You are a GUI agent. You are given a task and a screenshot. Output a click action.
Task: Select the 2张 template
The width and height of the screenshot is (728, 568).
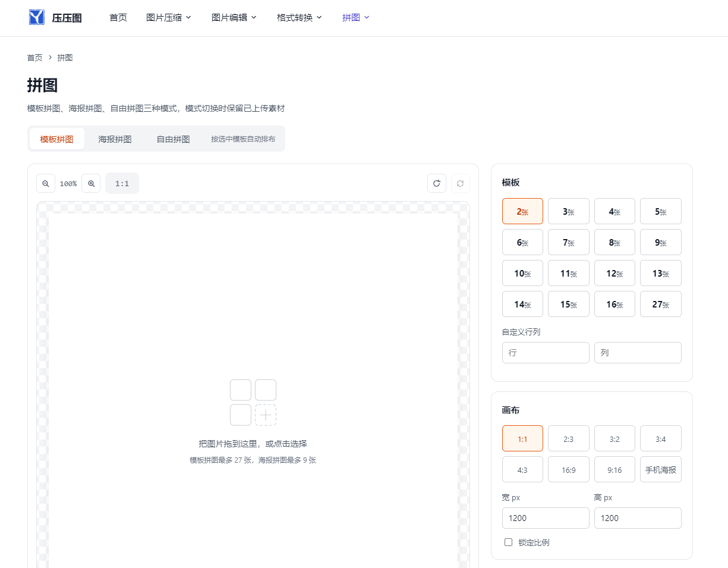tap(522, 211)
